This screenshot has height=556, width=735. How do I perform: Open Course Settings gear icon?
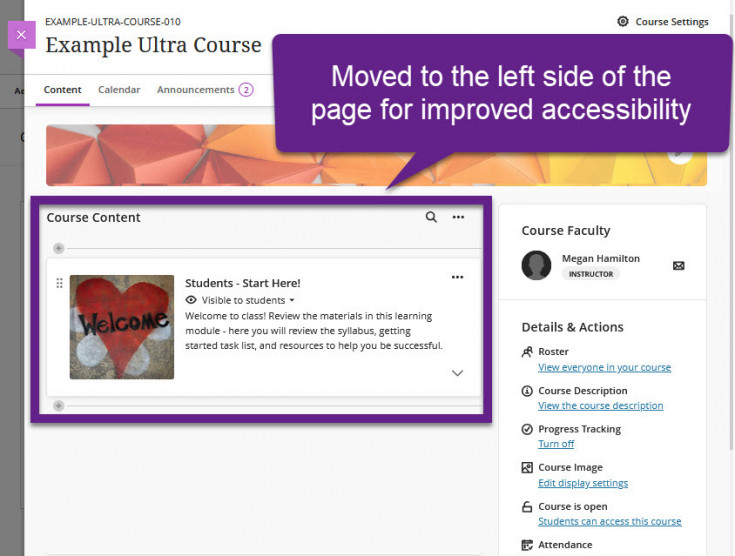pyautogui.click(x=622, y=22)
